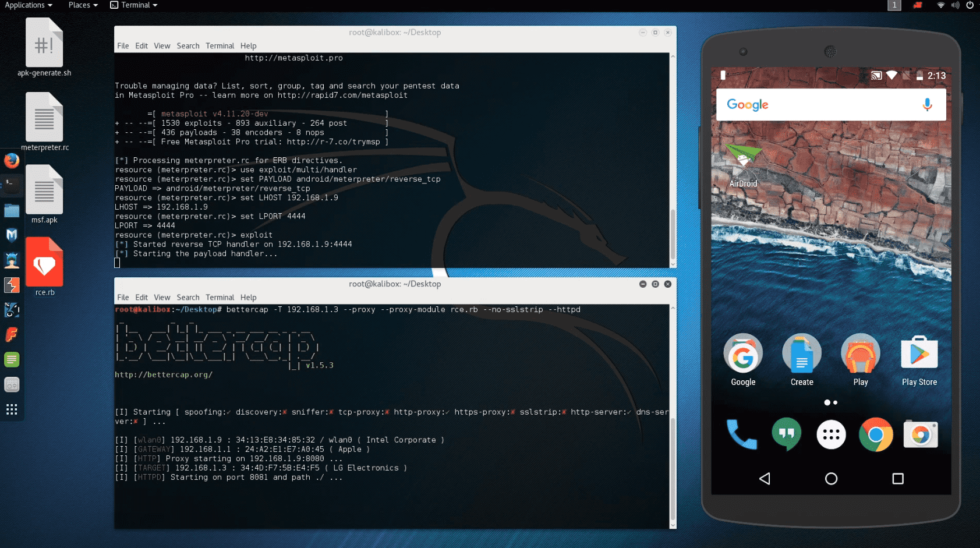This screenshot has width=980, height=548.
Task: Launch Maltego from the dock
Action: 12,310
